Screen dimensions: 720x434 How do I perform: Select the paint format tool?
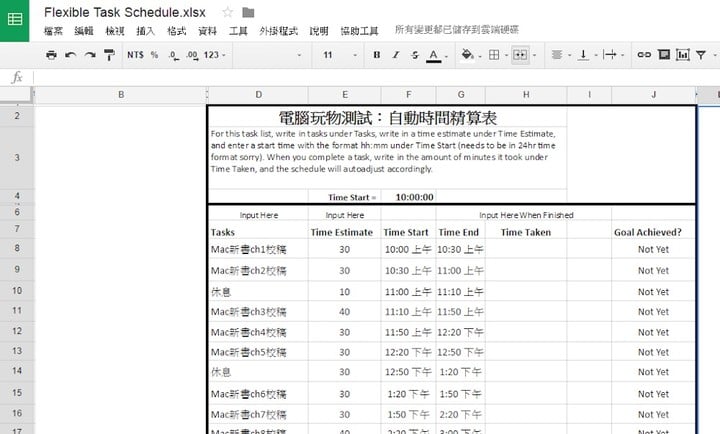tap(109, 55)
